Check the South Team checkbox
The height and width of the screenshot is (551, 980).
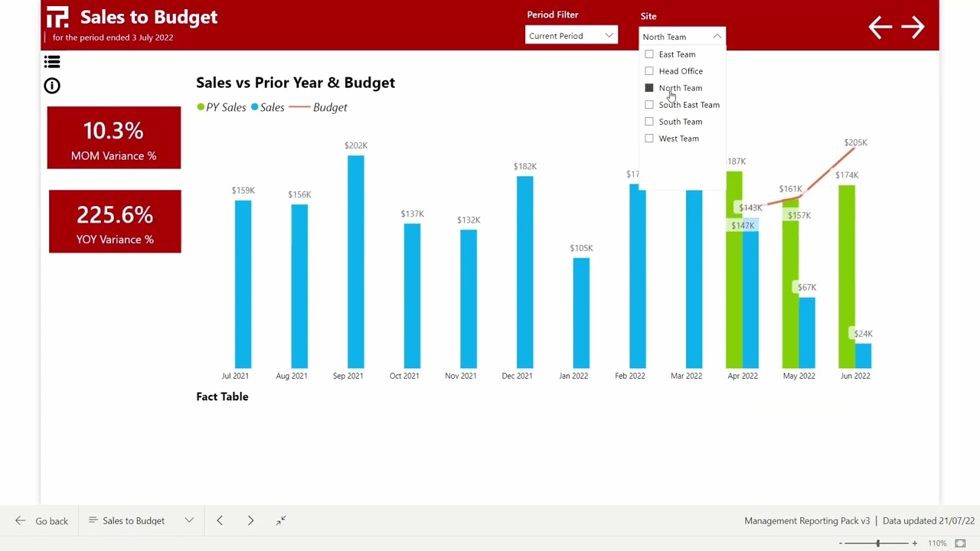click(x=649, y=122)
